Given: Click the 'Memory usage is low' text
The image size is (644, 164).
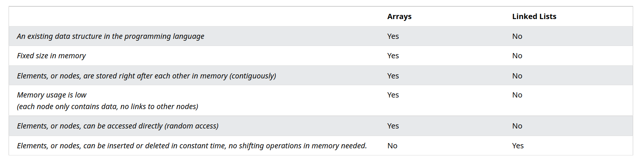Looking at the screenshot, I should [52, 95].
